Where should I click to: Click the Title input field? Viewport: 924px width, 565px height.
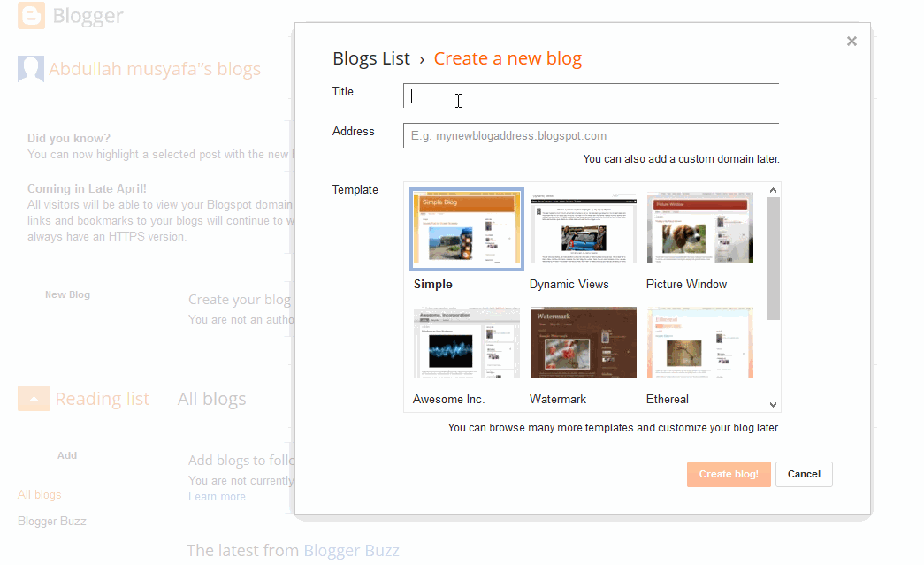coord(591,96)
